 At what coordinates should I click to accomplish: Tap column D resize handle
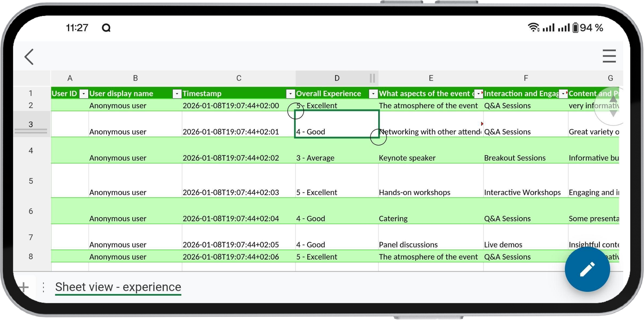pyautogui.click(x=372, y=78)
